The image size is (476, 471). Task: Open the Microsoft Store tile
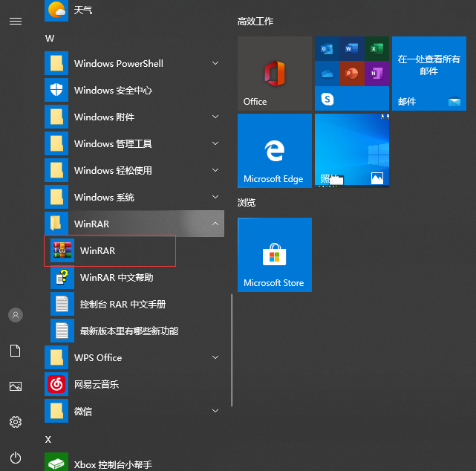point(275,255)
